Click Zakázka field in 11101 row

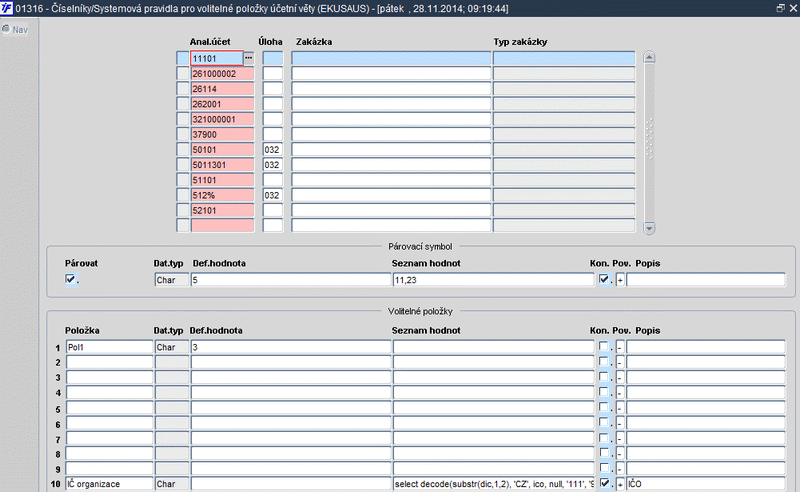coord(391,58)
